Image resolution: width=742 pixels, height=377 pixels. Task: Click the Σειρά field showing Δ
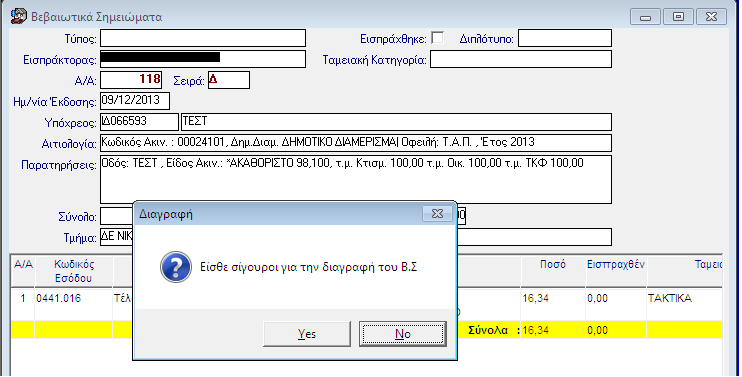[229, 80]
